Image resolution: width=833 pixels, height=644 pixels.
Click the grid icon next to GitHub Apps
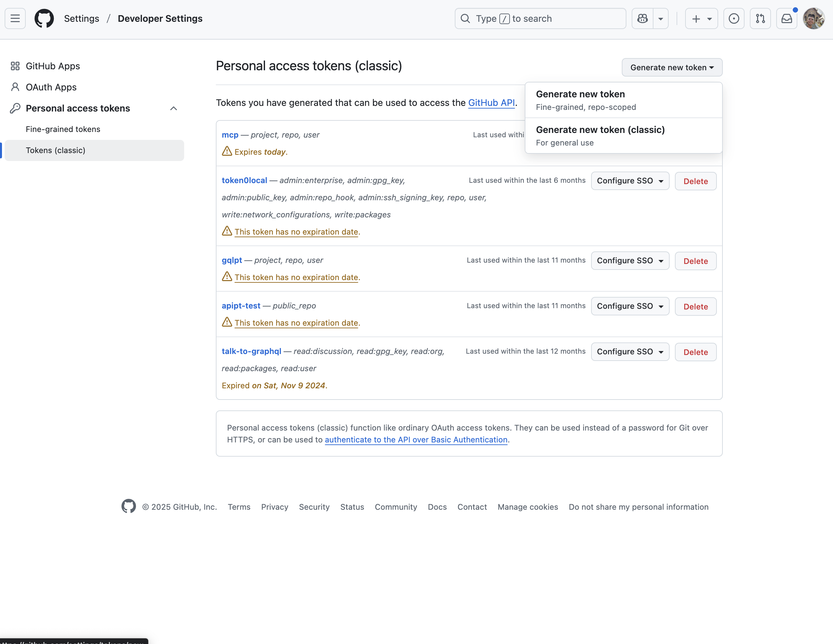pos(15,66)
